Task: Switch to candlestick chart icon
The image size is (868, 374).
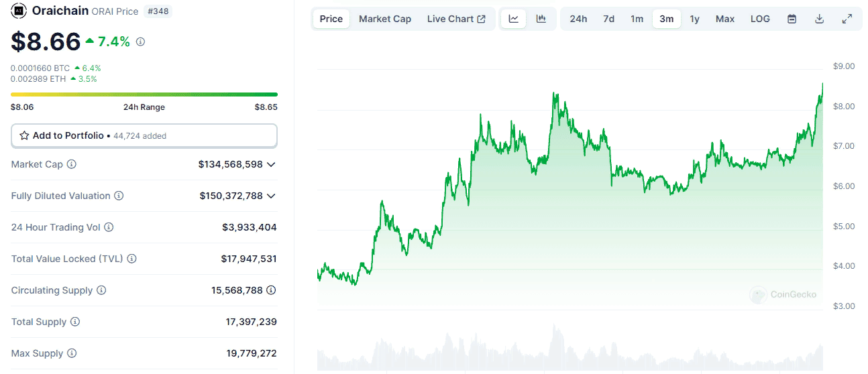Action: (x=541, y=19)
